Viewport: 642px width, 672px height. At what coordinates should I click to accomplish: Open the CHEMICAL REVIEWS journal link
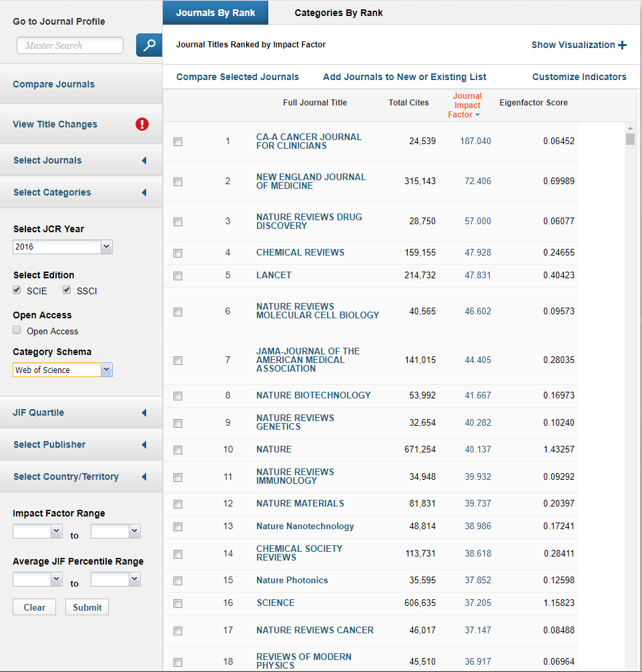pyautogui.click(x=300, y=253)
